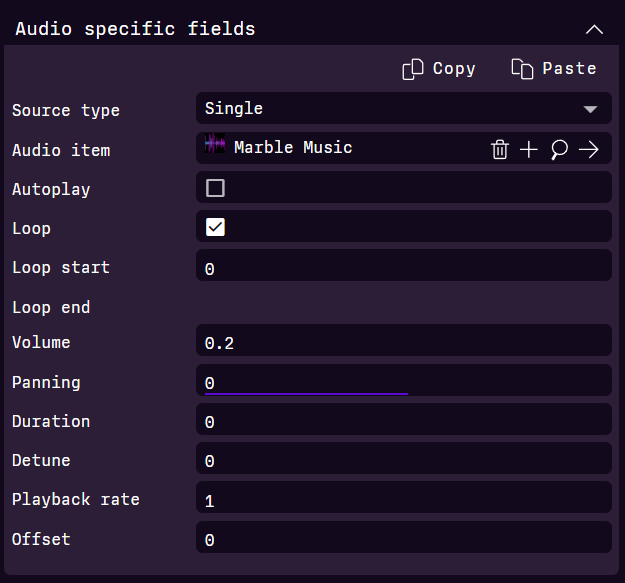Click the Marble Music audio thumbnail
The height and width of the screenshot is (583, 625).
click(x=215, y=143)
